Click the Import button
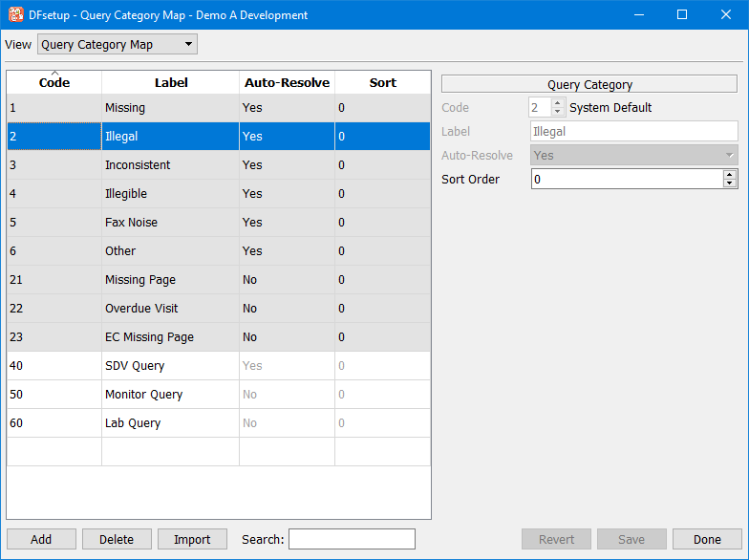Viewport: 749px width, 560px height. tap(192, 539)
